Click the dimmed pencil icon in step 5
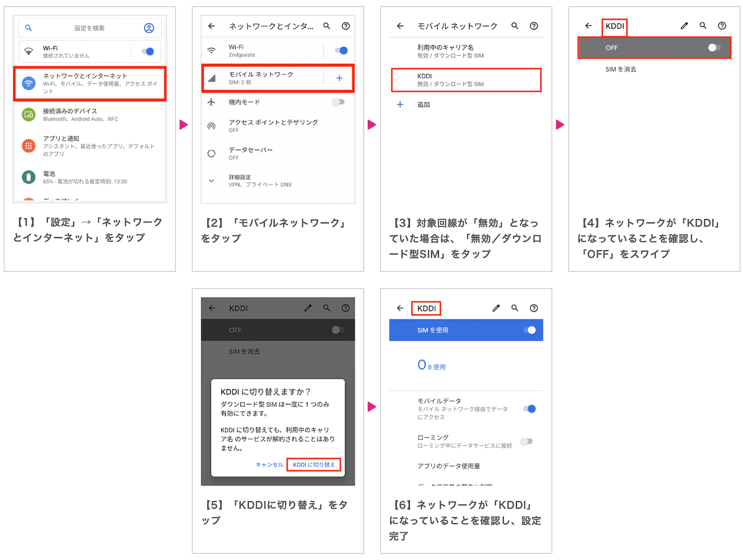This screenshot has height=560, width=743. pyautogui.click(x=308, y=308)
